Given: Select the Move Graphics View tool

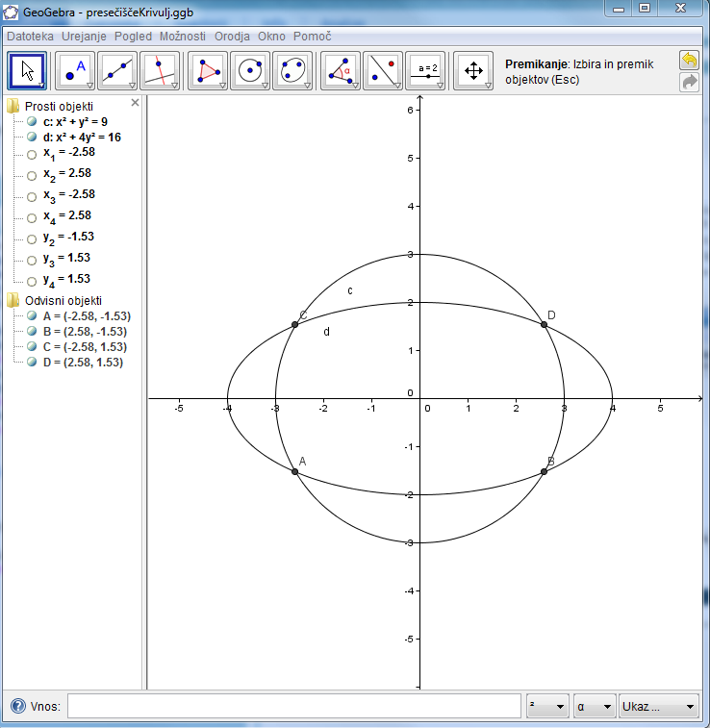Looking at the screenshot, I should coord(472,71).
